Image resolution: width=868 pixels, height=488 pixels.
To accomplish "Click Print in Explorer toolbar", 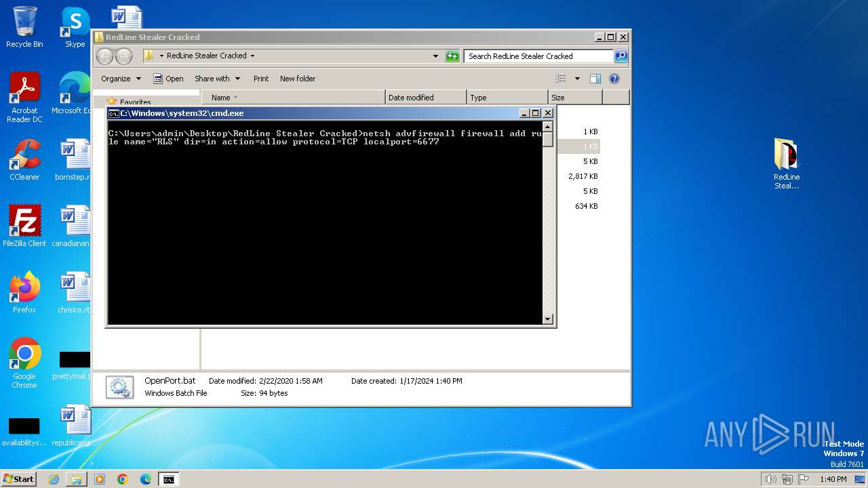I will (261, 79).
